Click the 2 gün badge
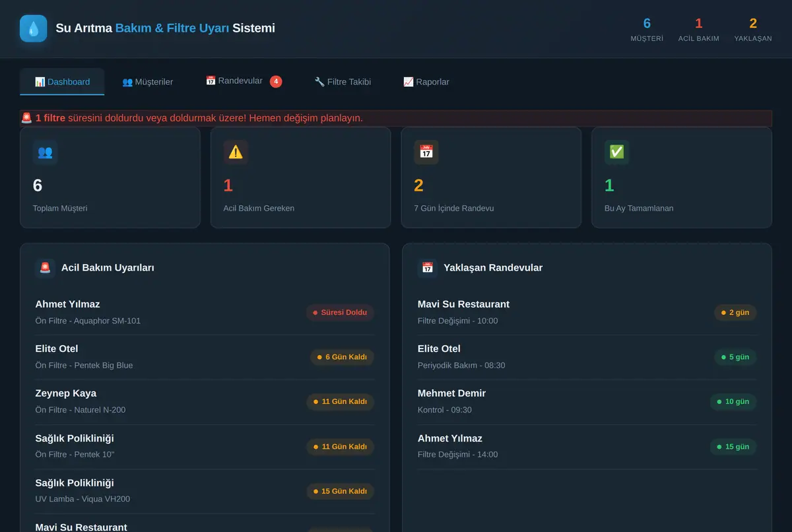The image size is (792, 532). (x=735, y=312)
